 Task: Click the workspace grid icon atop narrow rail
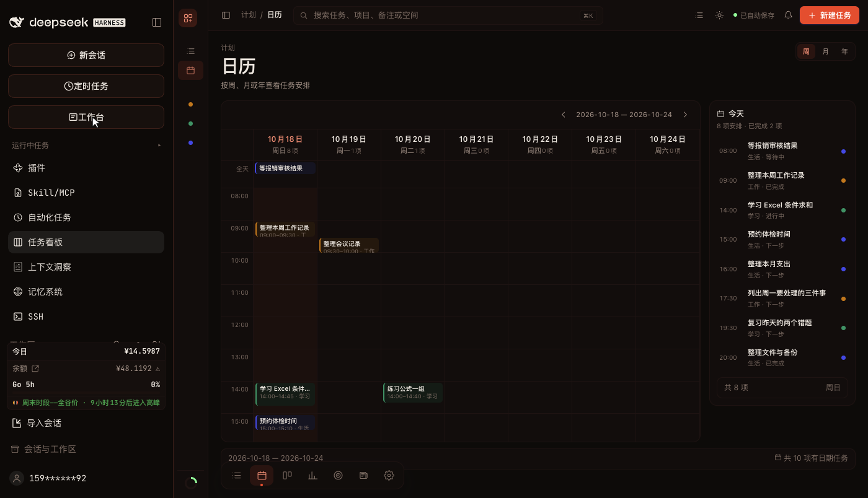[x=188, y=18]
